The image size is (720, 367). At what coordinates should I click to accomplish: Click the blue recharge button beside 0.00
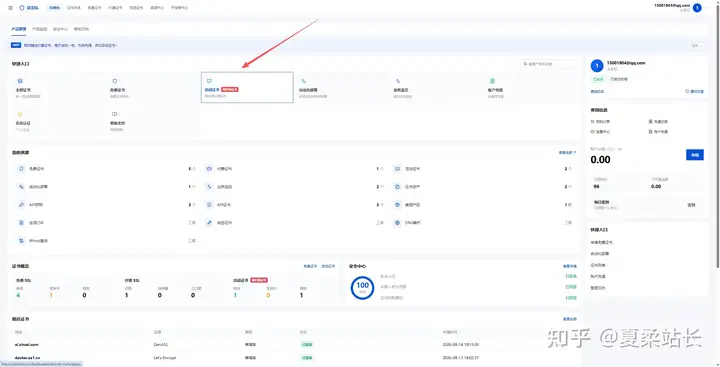click(x=695, y=155)
